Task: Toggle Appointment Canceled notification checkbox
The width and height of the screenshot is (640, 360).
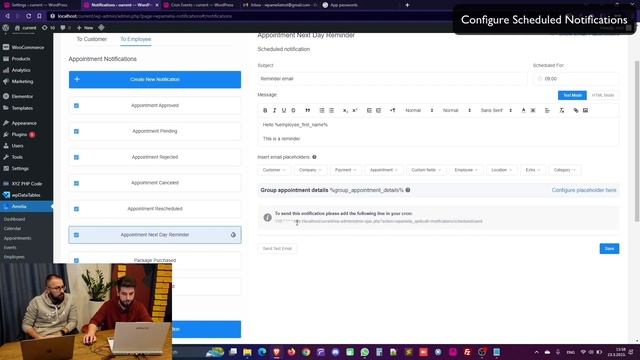Action: 76,183
